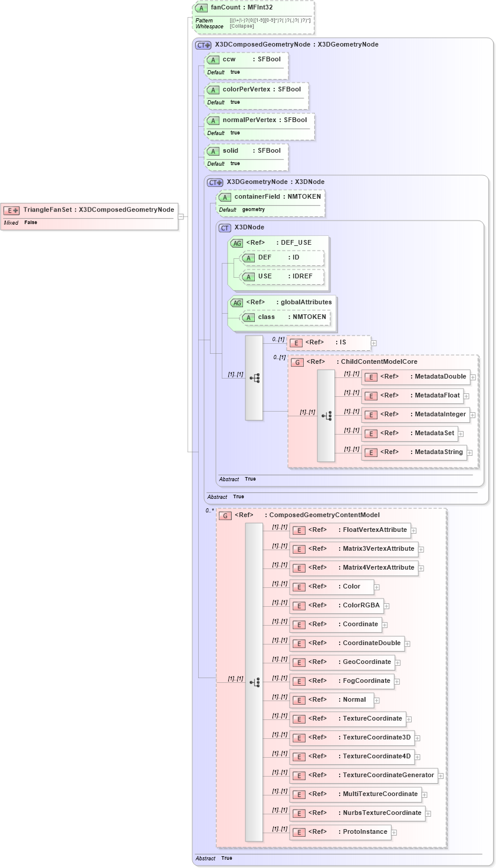
Task: Click the Coordinate element icon
Action: point(299,624)
